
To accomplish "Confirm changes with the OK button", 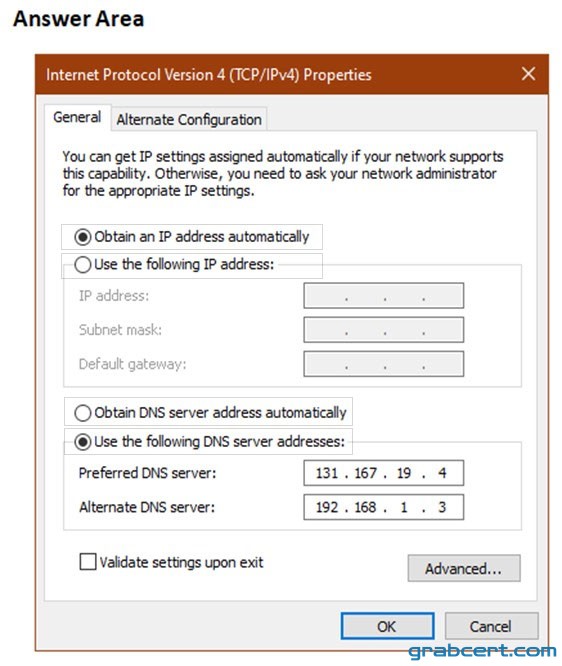I will click(x=387, y=626).
